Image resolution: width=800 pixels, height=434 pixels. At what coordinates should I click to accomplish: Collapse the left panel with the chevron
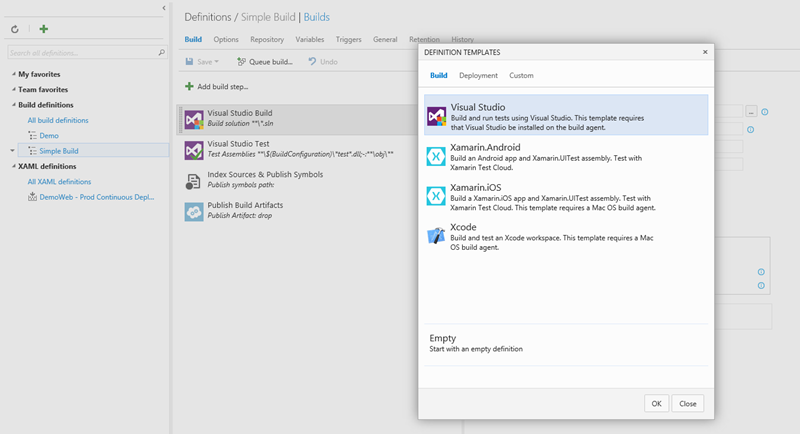[164, 8]
